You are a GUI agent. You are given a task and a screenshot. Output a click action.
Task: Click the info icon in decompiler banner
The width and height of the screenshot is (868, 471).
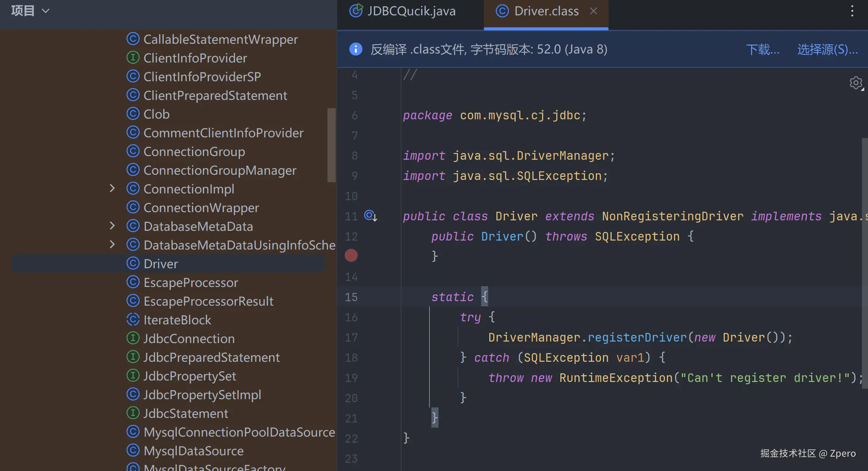(355, 49)
